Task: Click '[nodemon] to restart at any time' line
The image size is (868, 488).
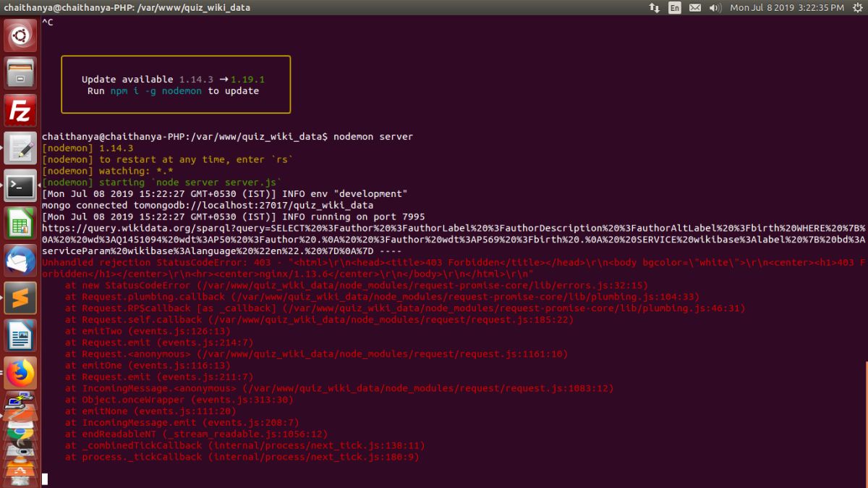Action: click(168, 159)
